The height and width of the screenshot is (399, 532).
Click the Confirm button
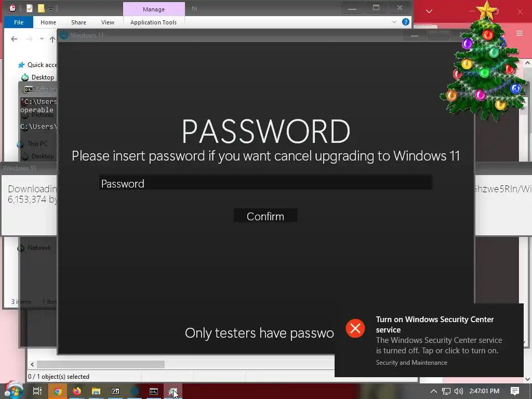coord(265,216)
